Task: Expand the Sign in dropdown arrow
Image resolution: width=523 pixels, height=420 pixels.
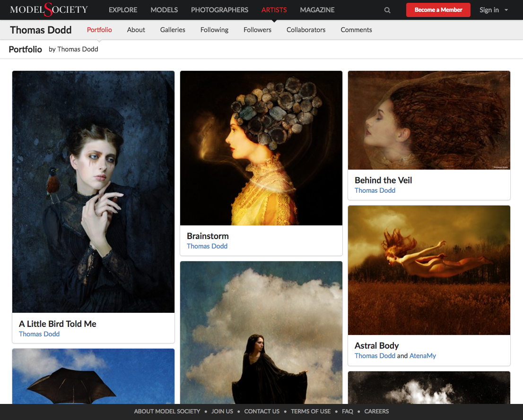Action: [x=506, y=10]
